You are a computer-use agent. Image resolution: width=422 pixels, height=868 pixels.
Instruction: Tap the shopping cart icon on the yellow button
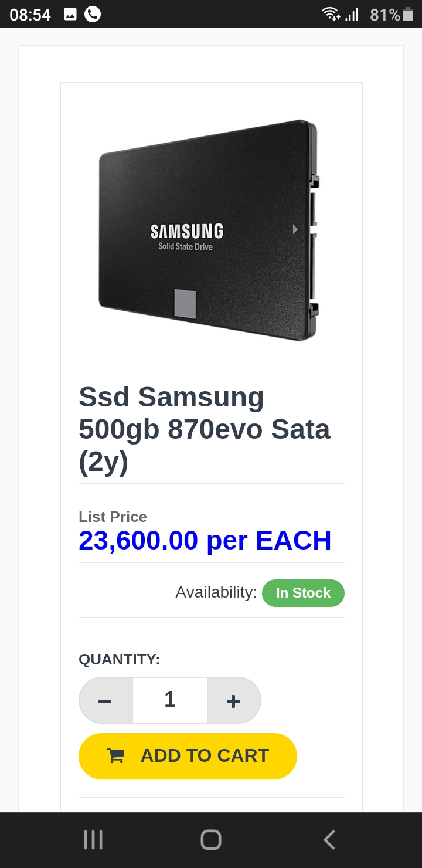[x=115, y=756]
